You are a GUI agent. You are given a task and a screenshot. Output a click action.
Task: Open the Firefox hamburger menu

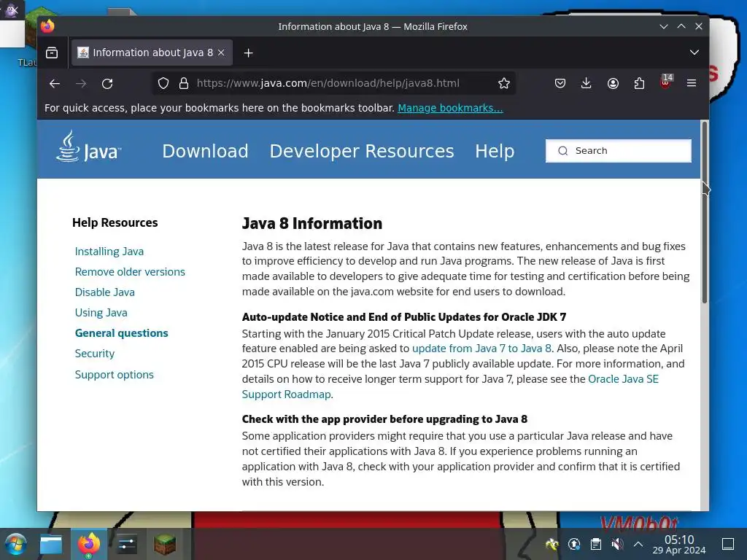click(x=692, y=83)
